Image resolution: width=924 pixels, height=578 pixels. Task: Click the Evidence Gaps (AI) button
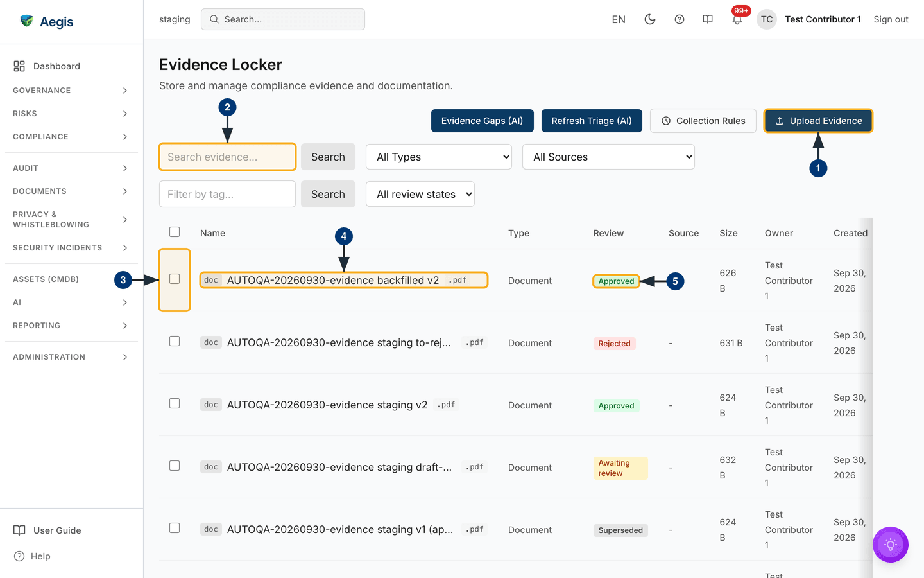coord(482,121)
